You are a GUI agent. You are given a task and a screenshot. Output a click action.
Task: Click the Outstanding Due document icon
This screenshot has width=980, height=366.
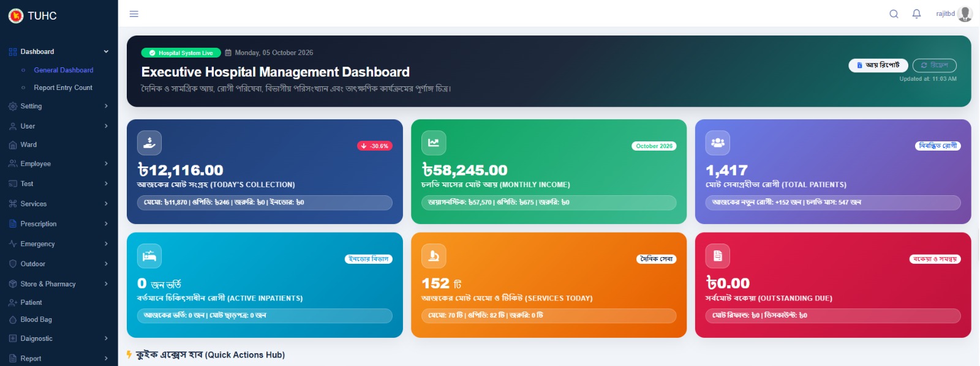[x=718, y=256]
